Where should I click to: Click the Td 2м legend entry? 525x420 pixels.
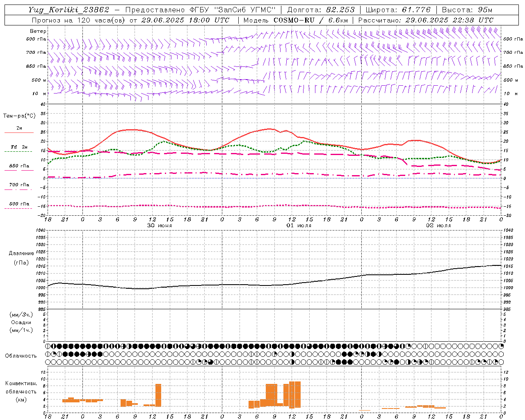tap(19, 147)
